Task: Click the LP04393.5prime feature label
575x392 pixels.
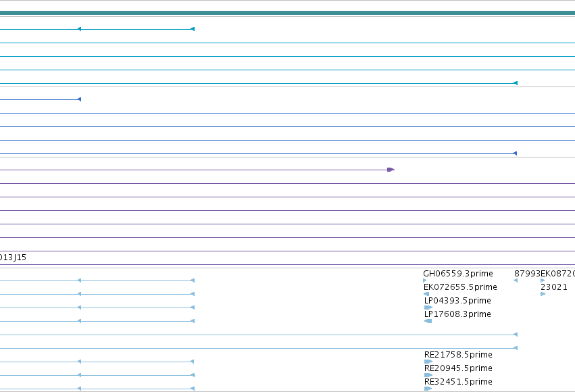Action: (457, 301)
